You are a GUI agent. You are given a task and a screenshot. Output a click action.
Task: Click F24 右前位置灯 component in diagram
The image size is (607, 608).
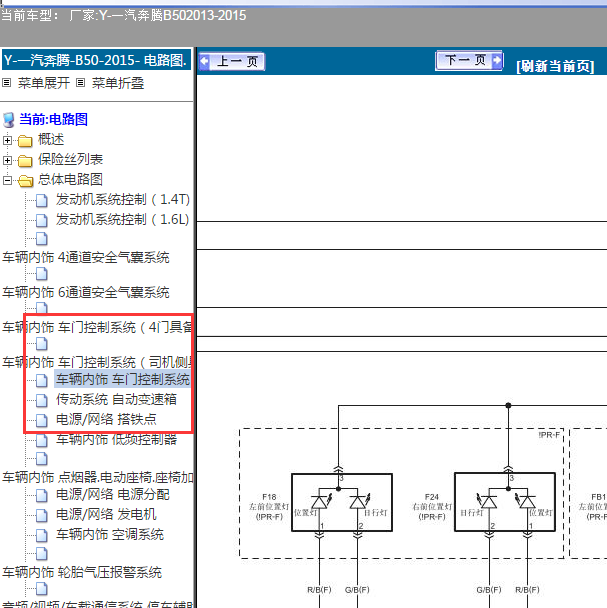tap(505, 502)
